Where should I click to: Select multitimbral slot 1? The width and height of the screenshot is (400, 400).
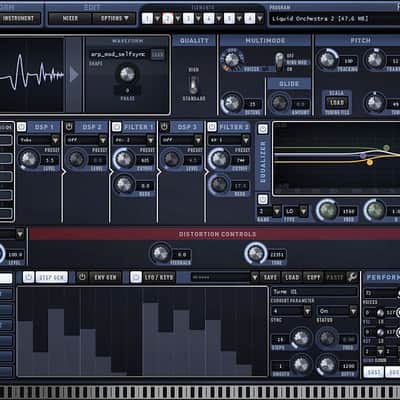click(x=147, y=19)
